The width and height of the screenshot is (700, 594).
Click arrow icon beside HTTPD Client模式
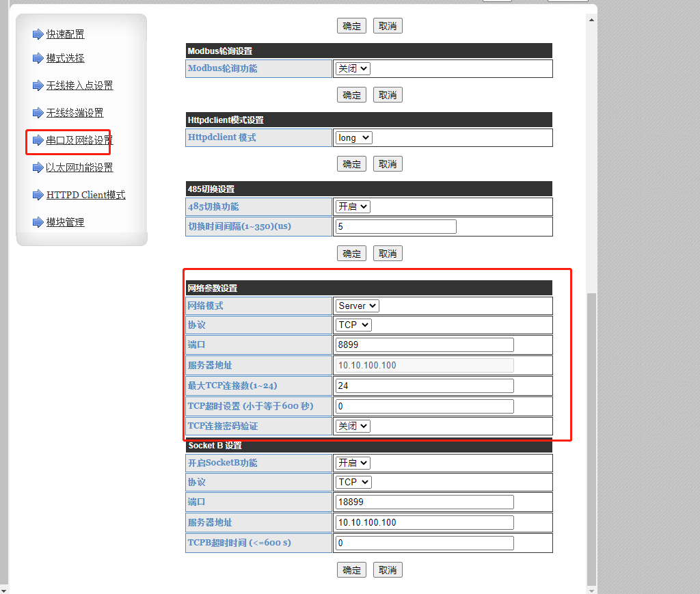(38, 195)
